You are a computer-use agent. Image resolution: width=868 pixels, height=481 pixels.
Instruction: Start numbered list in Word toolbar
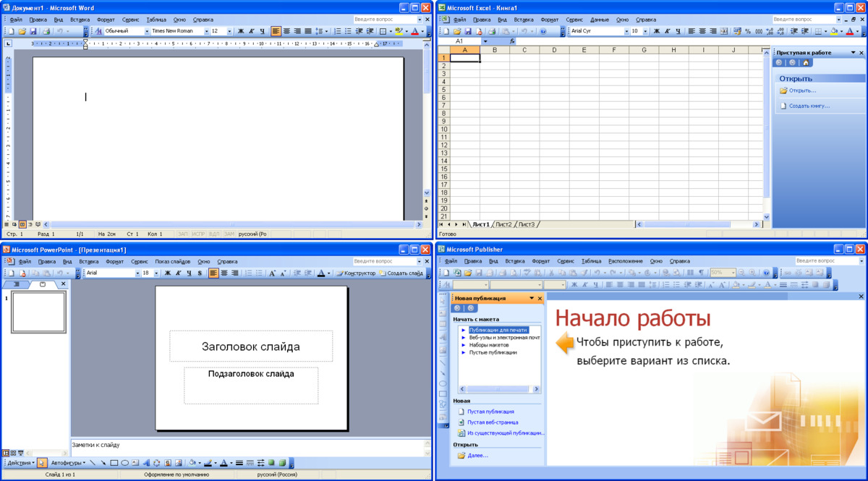[x=338, y=31]
